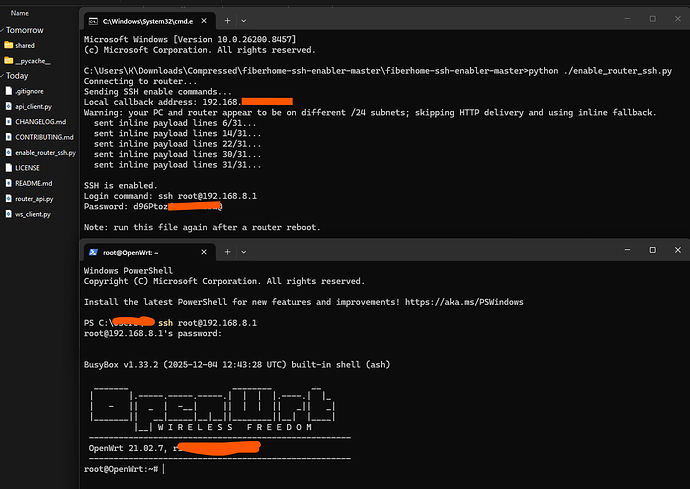The width and height of the screenshot is (690, 489).
Task: Expand profile dropdown in PowerShell terminal
Action: coord(243,252)
